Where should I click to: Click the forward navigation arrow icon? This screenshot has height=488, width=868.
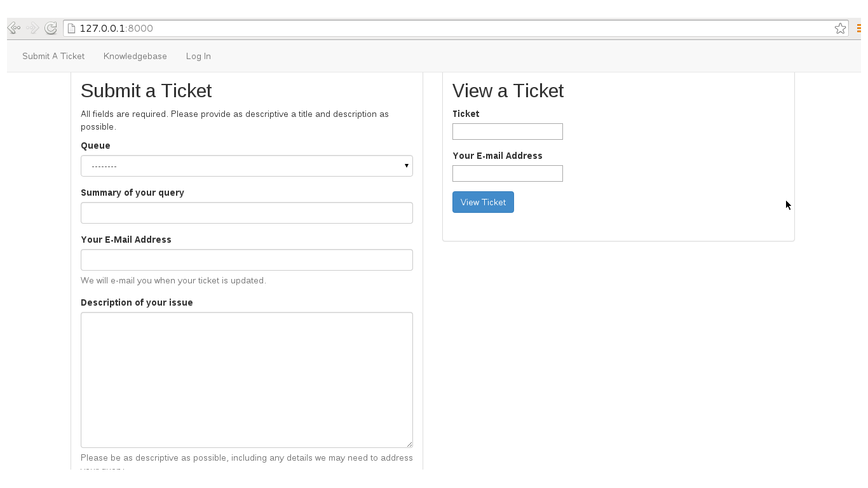click(x=31, y=28)
